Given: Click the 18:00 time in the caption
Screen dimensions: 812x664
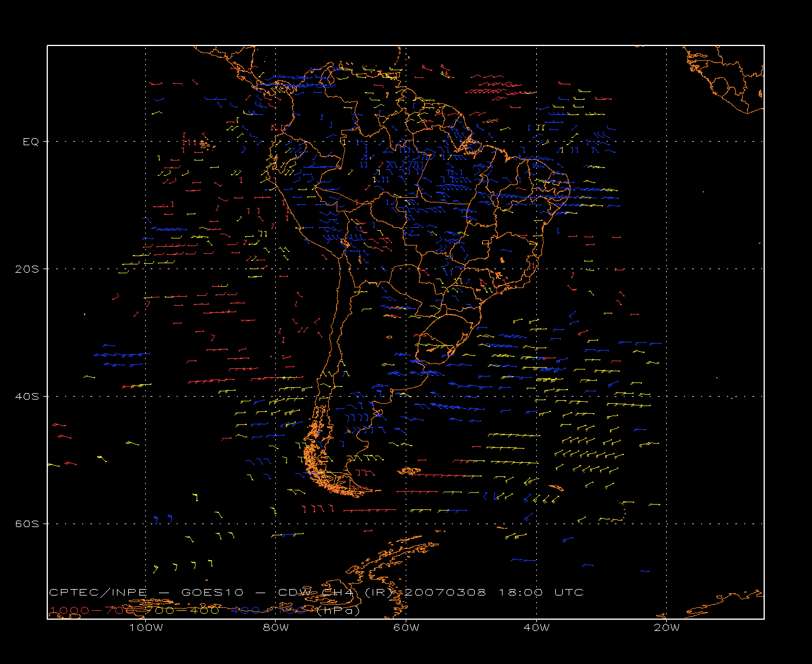Looking at the screenshot, I should coord(521,592).
